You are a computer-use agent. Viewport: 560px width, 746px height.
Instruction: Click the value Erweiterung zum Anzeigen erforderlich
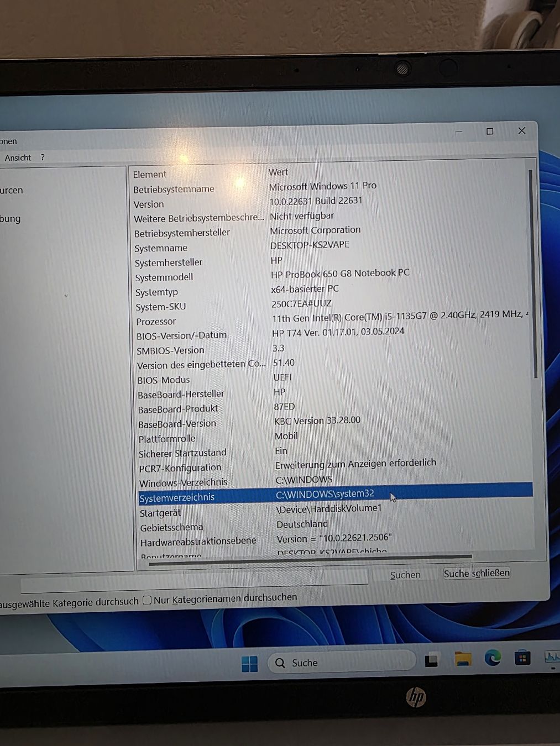point(355,464)
